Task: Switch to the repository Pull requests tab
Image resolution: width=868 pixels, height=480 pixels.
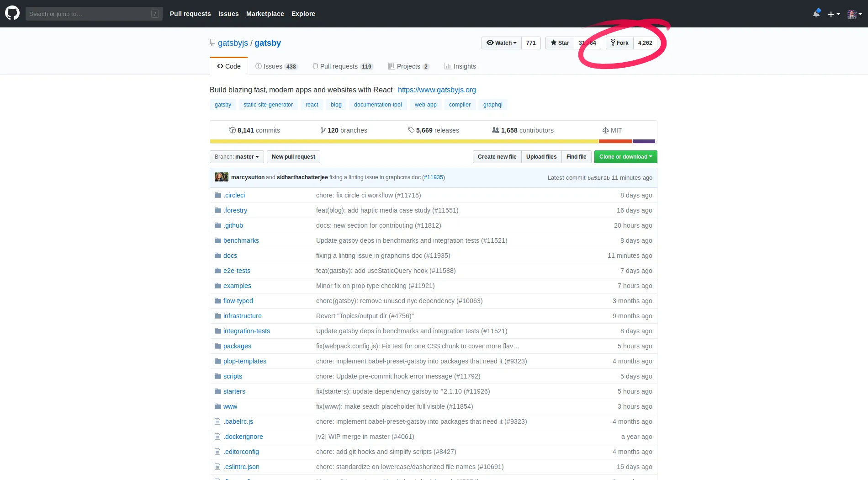Action: tap(343, 66)
